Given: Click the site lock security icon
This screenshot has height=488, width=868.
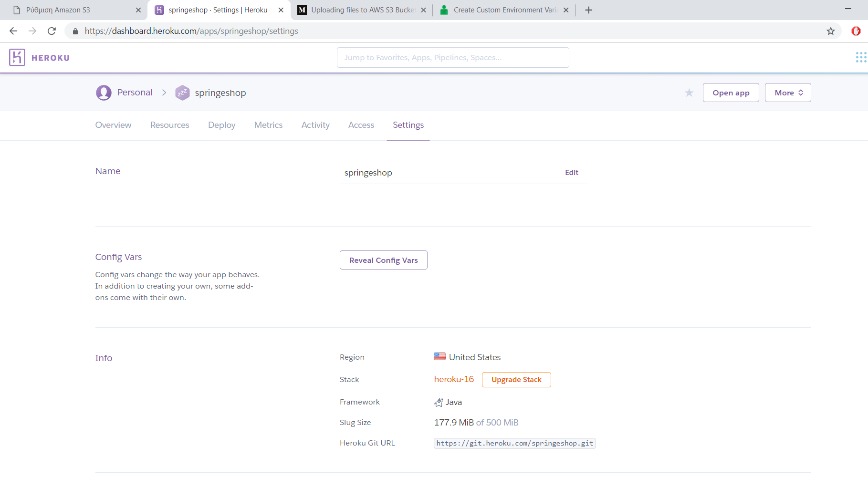Looking at the screenshot, I should (75, 31).
